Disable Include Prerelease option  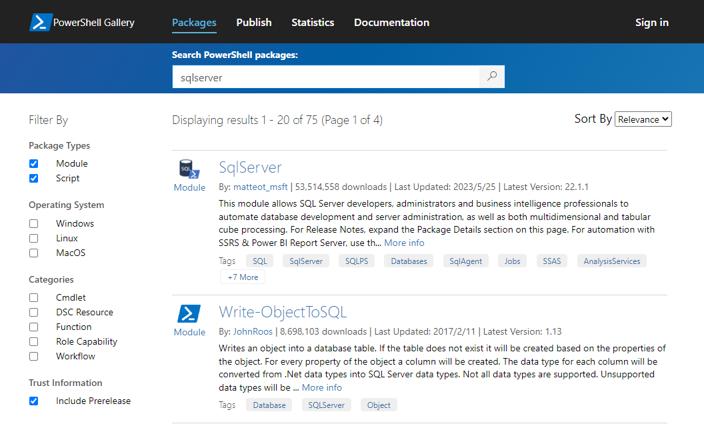point(34,401)
